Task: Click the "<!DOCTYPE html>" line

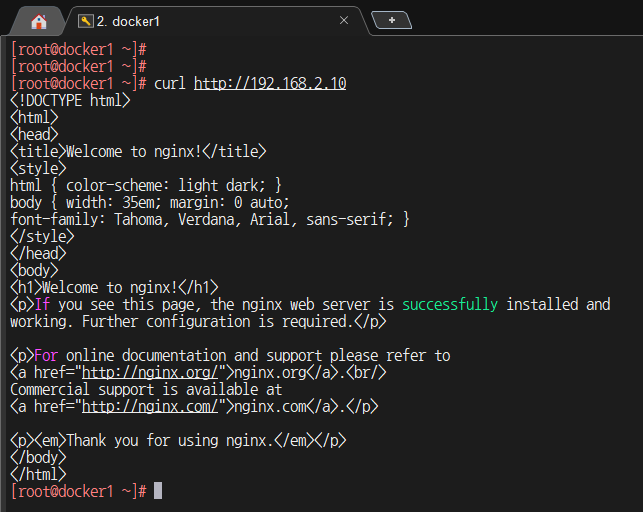Action: 70,100
